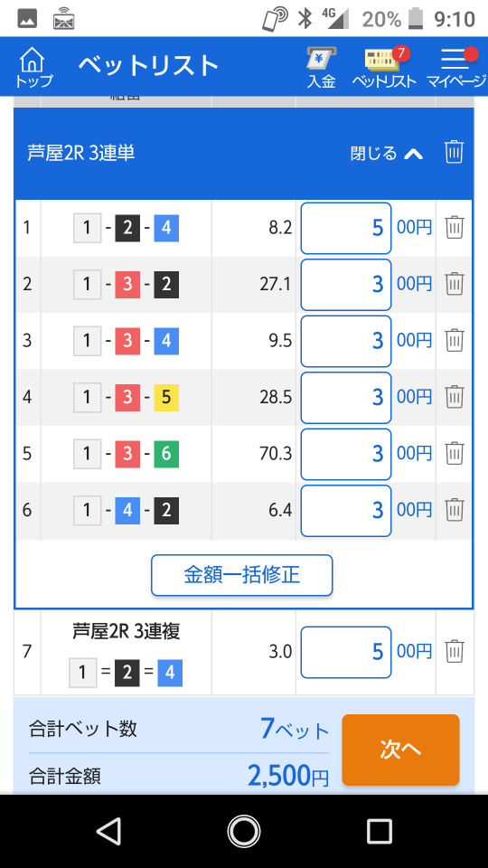Tap Android recent apps square button

tap(379, 831)
